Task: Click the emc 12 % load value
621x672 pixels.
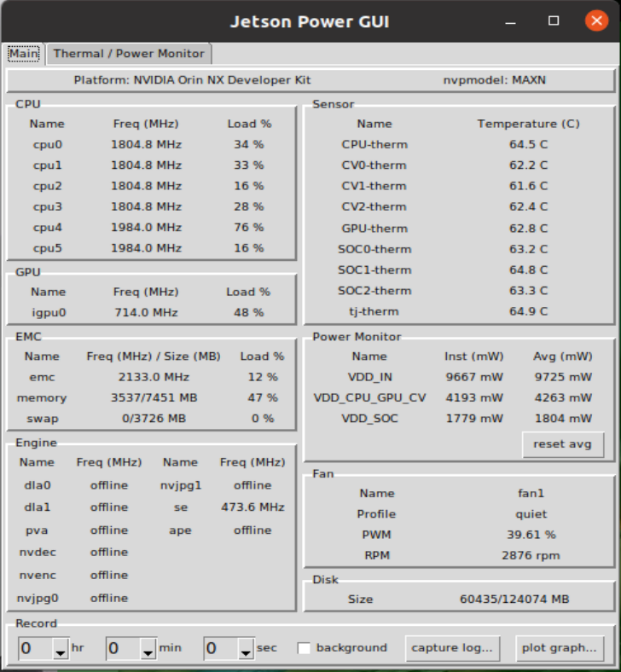Action: coord(262,377)
